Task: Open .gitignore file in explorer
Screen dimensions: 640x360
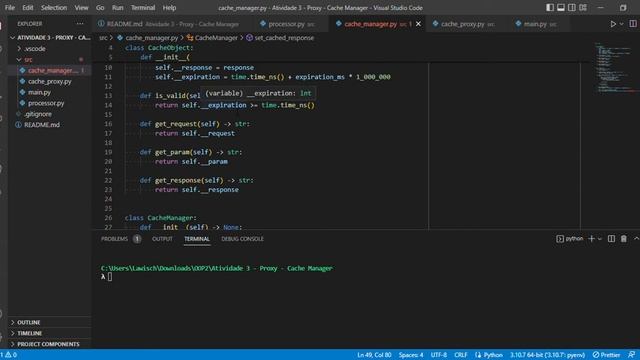Action: coord(50,114)
